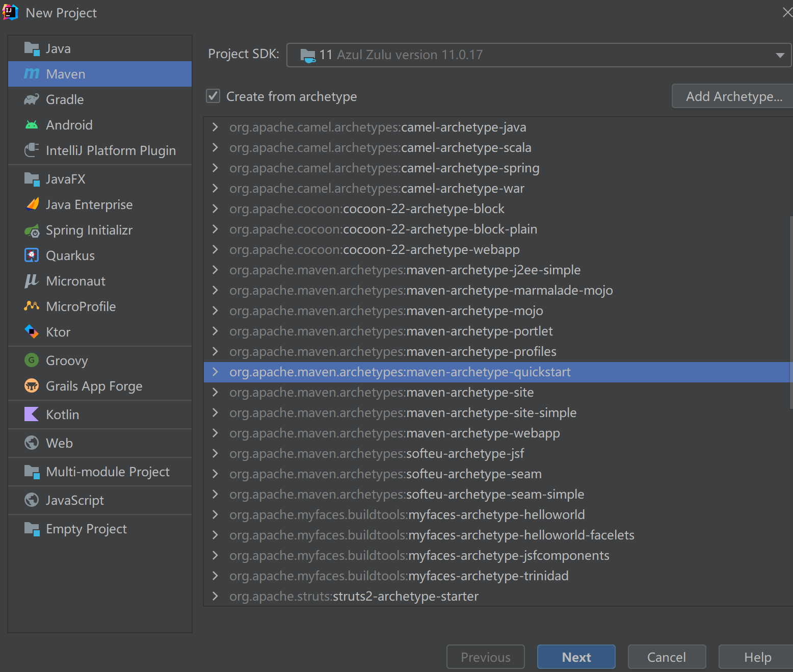This screenshot has height=672, width=793.
Task: Select camel-archetype-spring archetype
Action: [x=497, y=168]
